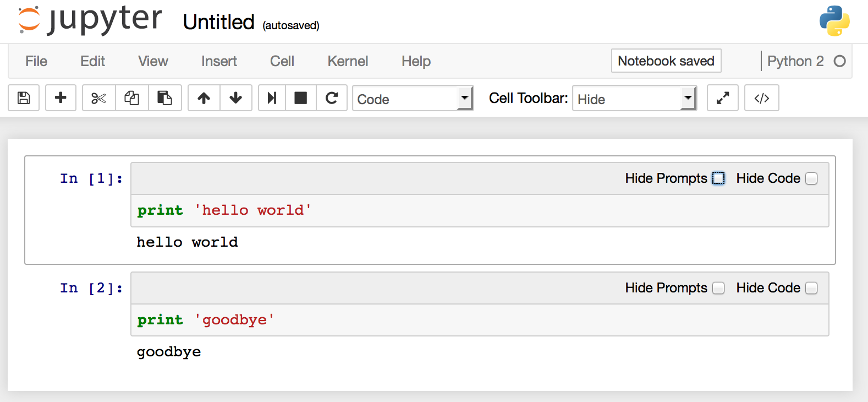Image resolution: width=868 pixels, height=402 pixels.
Task: Click into the print 'goodbye' code input
Action: [480, 320]
